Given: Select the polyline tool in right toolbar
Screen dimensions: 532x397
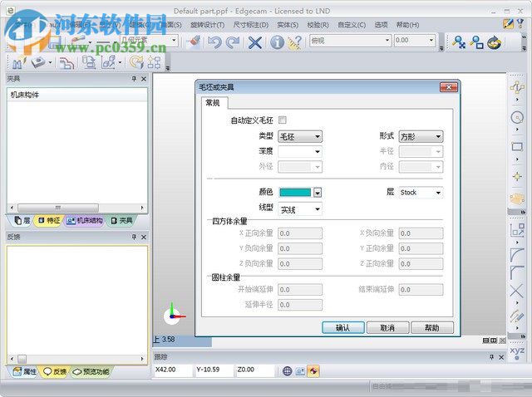Looking at the screenshot, I should (517, 87).
